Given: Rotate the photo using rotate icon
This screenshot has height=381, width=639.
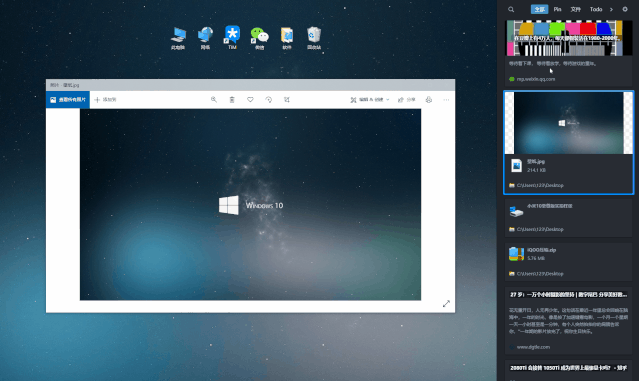Looking at the screenshot, I should (x=269, y=99).
